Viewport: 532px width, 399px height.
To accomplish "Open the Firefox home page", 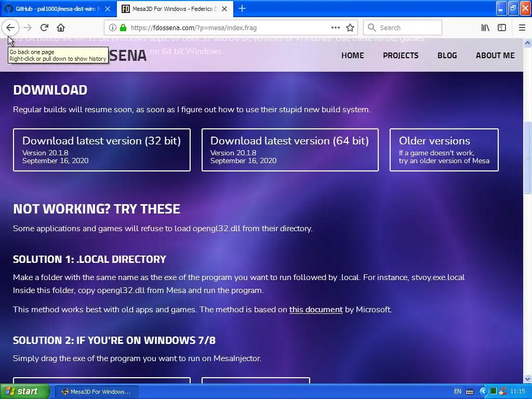I will coord(61,28).
